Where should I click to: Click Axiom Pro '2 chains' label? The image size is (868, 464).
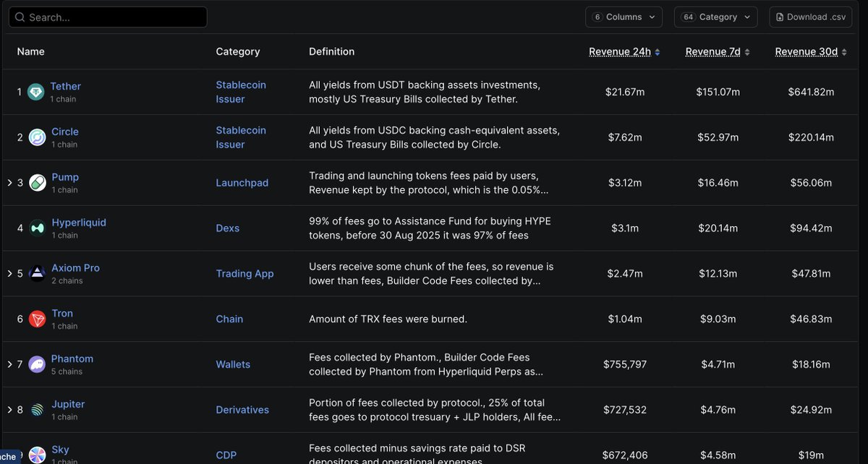click(67, 280)
